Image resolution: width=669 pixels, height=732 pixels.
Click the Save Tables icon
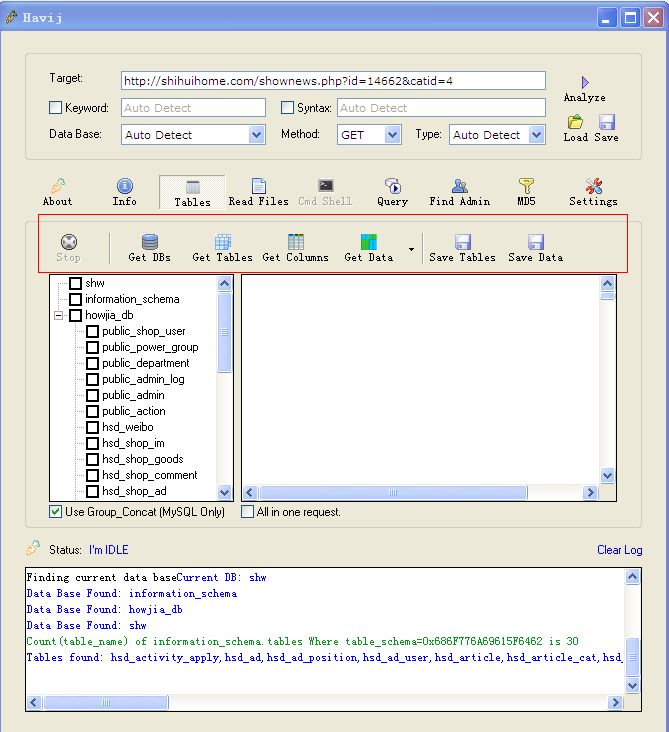[x=463, y=242]
